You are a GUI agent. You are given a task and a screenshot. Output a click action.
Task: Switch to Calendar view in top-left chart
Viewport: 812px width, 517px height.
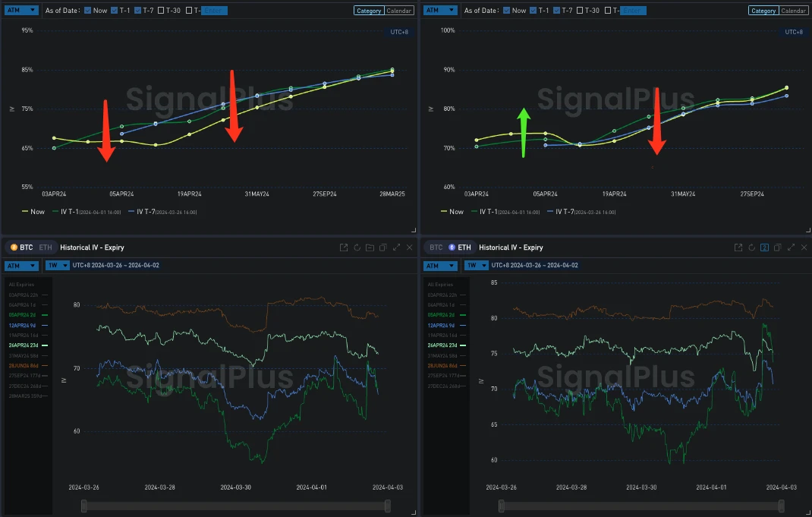coord(399,11)
